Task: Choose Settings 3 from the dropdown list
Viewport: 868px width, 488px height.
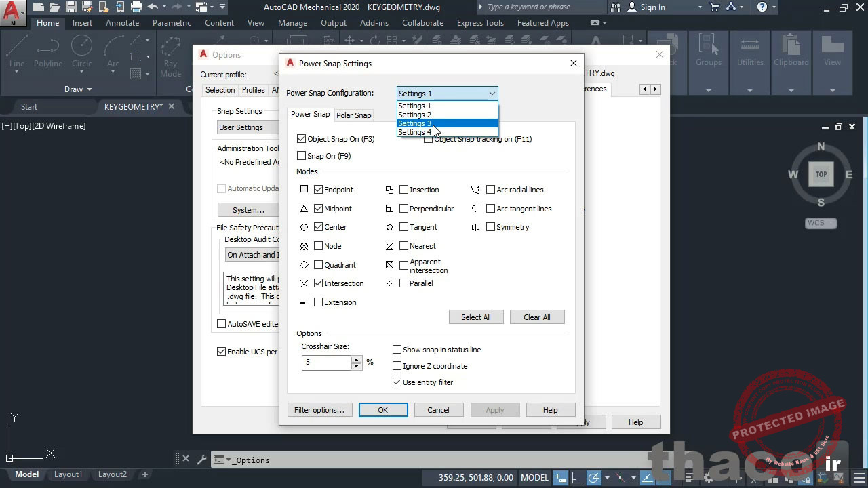Action: point(448,123)
